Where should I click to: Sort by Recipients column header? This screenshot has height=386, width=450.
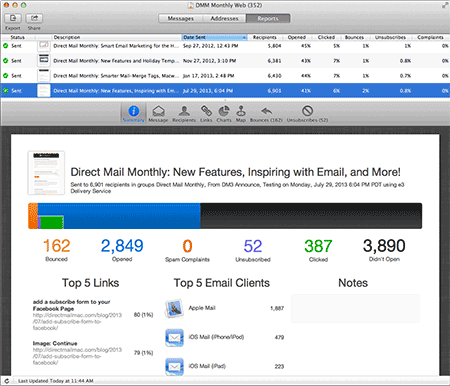(x=265, y=37)
